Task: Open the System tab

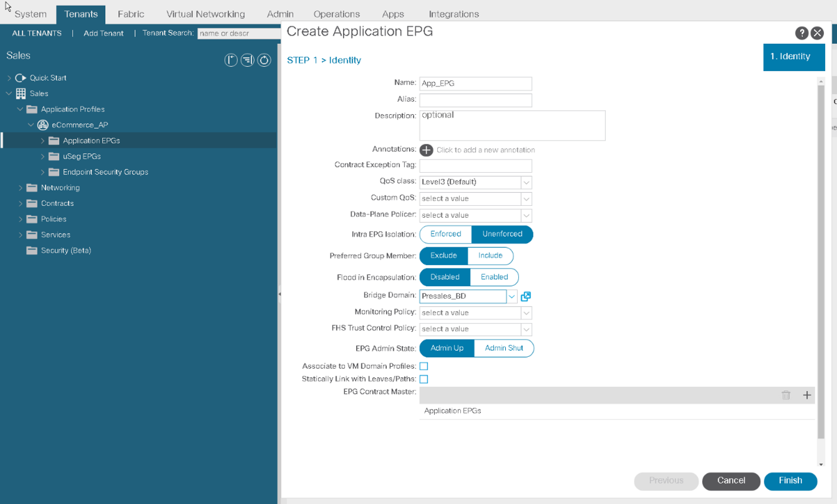Action: point(30,14)
